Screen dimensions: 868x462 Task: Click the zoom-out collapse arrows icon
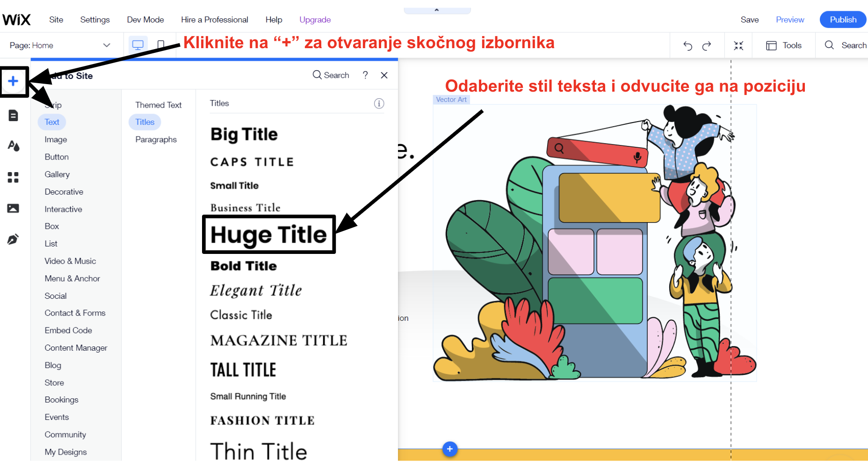738,45
